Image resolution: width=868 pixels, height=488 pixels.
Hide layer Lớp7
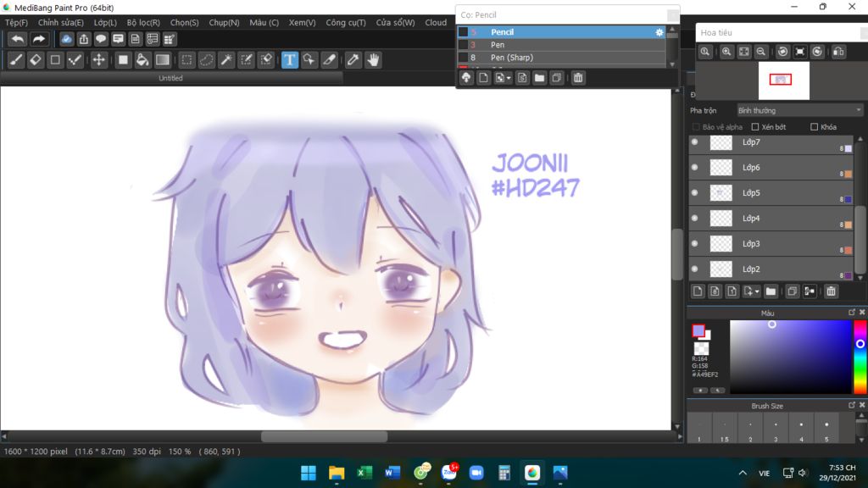[x=695, y=142]
